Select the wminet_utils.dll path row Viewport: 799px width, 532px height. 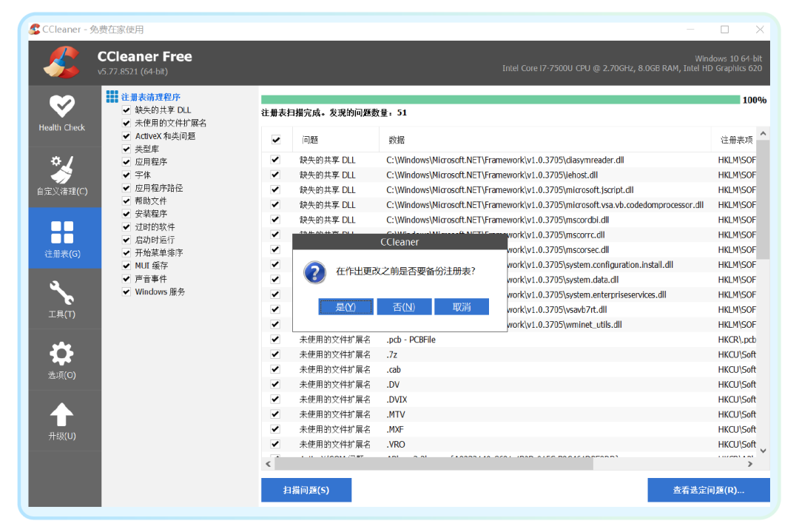coord(509,325)
